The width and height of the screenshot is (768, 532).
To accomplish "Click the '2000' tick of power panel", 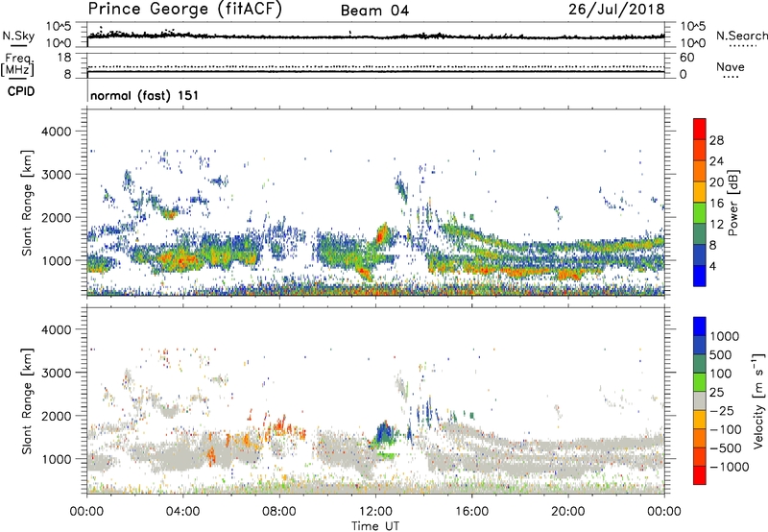I will coord(57,217).
